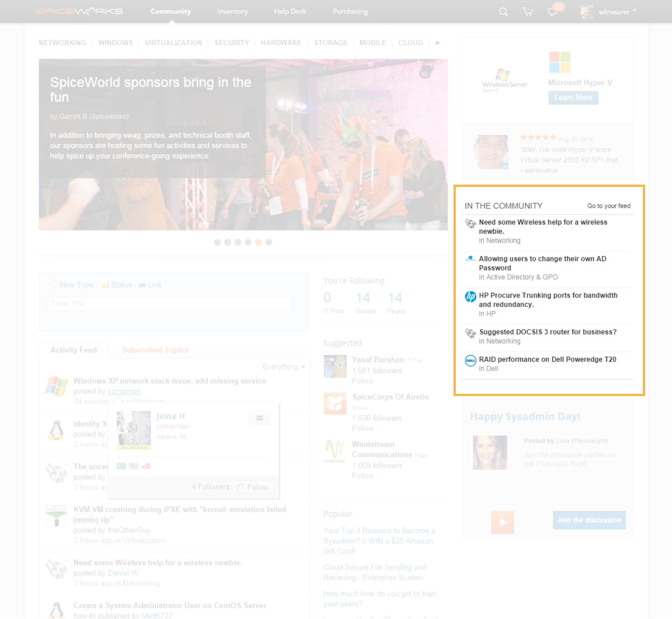Click the wlmeurer profile avatar
This screenshot has width=672, height=619.
[x=586, y=12]
